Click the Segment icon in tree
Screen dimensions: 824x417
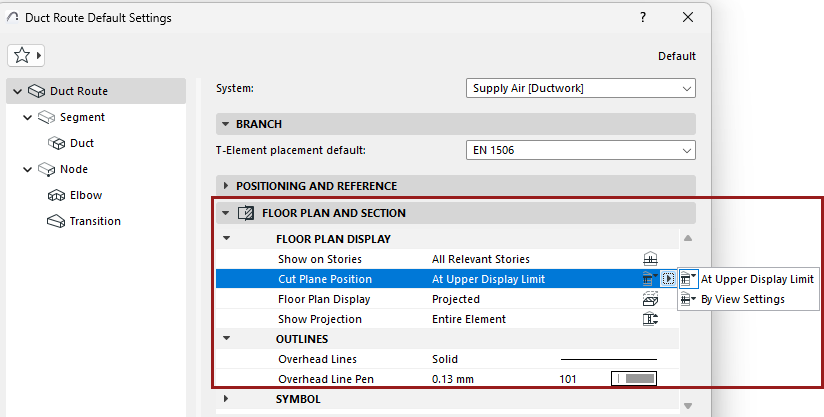click(x=46, y=117)
